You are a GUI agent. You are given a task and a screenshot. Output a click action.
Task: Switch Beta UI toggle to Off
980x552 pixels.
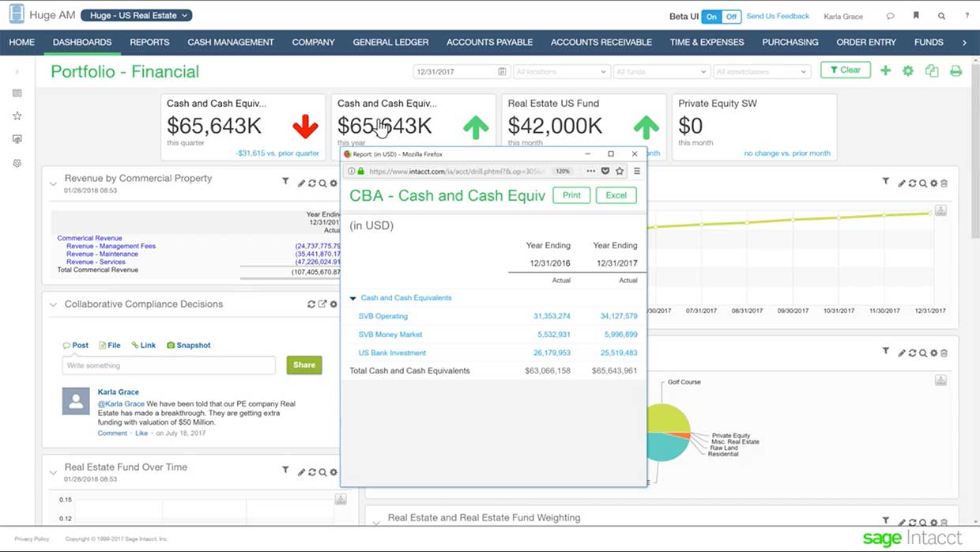coord(731,17)
